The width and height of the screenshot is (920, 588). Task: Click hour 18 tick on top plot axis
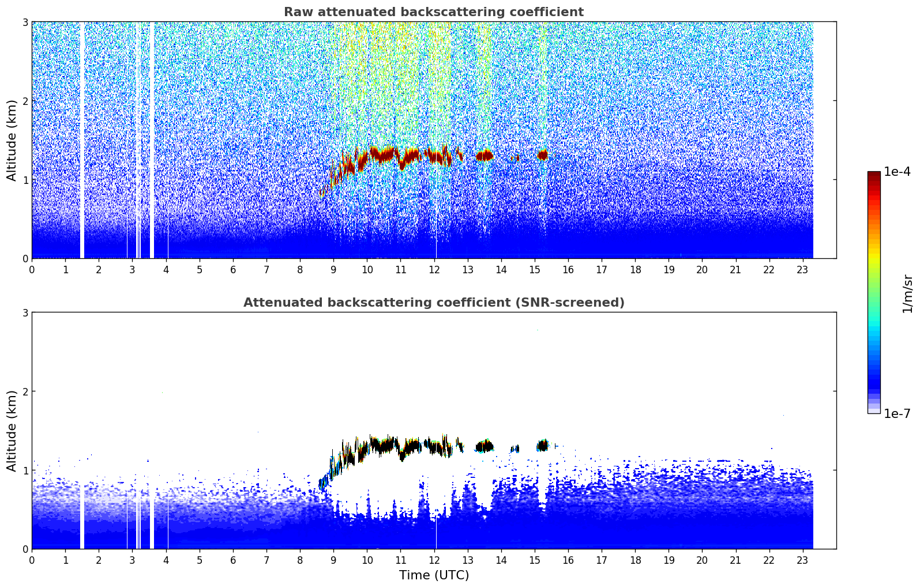coord(635,269)
